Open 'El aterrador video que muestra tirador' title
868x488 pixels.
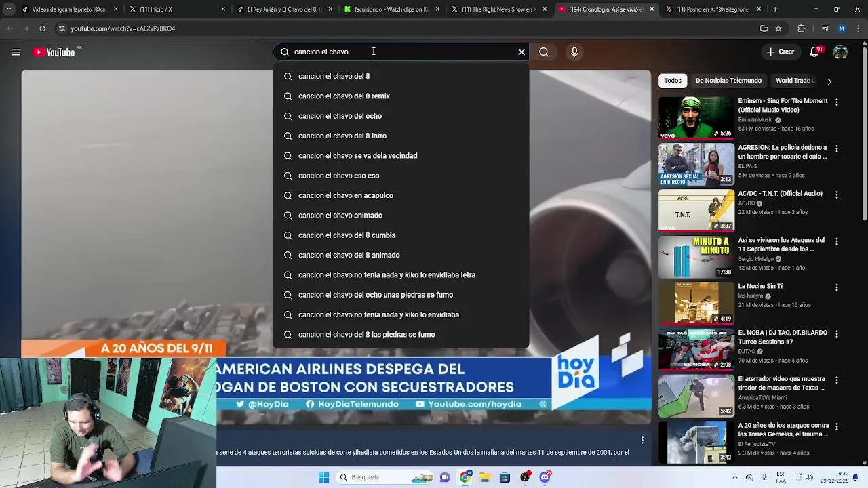tap(781, 384)
